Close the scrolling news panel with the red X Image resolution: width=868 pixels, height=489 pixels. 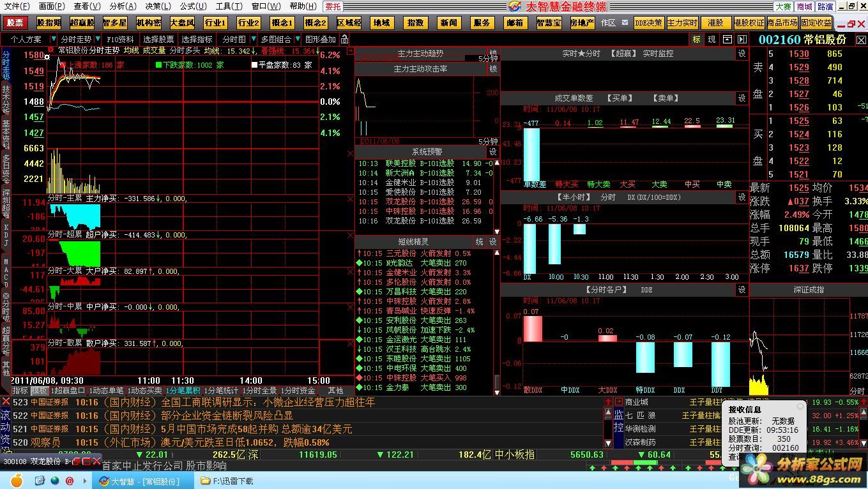click(x=5, y=402)
